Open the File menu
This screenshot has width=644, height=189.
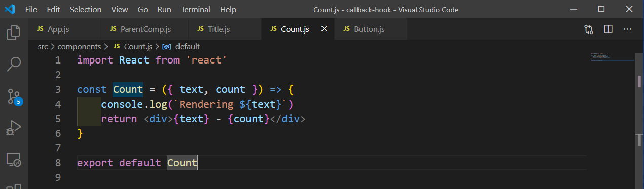(x=31, y=9)
